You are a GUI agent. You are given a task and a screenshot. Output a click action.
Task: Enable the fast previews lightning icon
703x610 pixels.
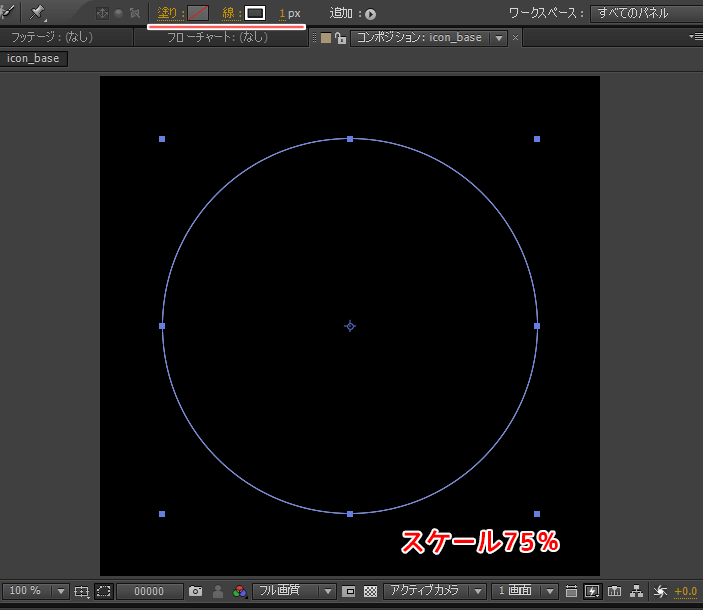(x=593, y=591)
